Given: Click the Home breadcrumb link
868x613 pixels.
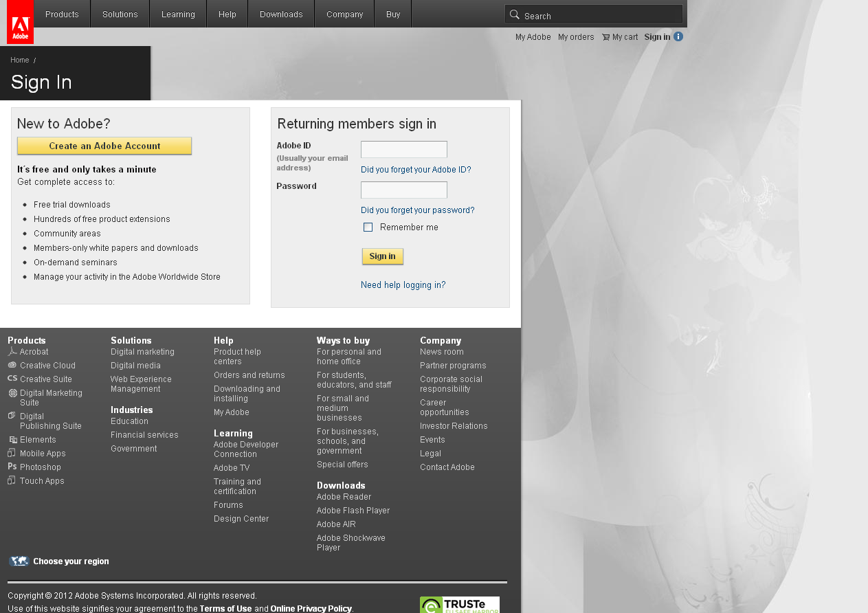Looking at the screenshot, I should (x=20, y=60).
